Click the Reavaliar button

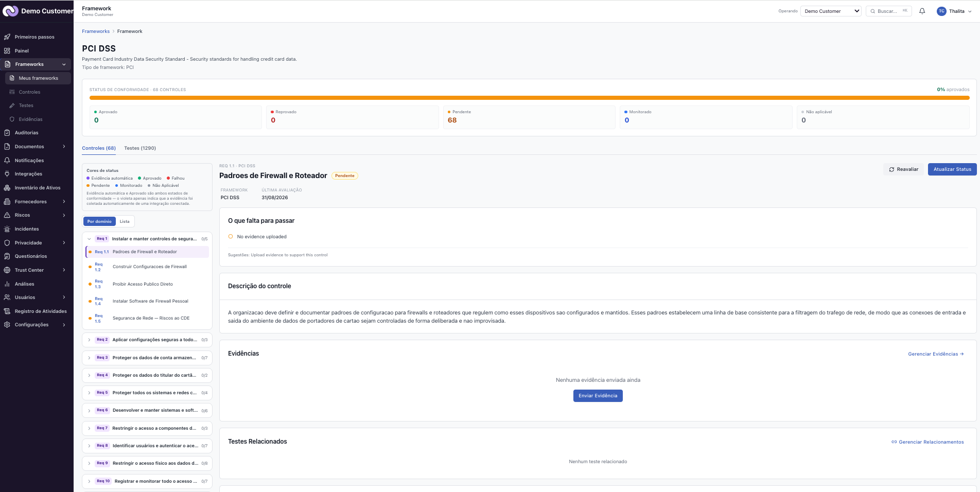coord(903,169)
